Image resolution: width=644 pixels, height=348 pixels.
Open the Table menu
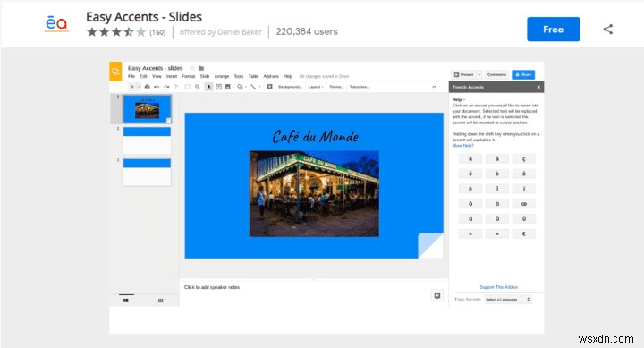pos(254,76)
